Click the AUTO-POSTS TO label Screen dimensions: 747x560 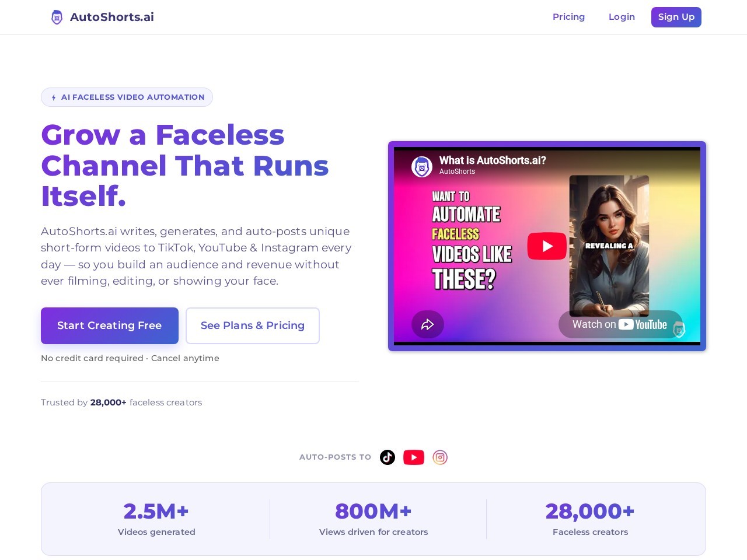(335, 457)
